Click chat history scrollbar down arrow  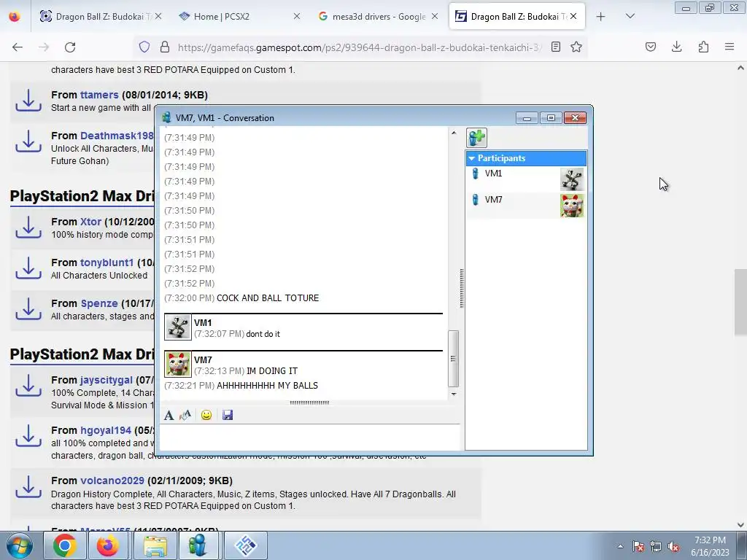pos(454,394)
